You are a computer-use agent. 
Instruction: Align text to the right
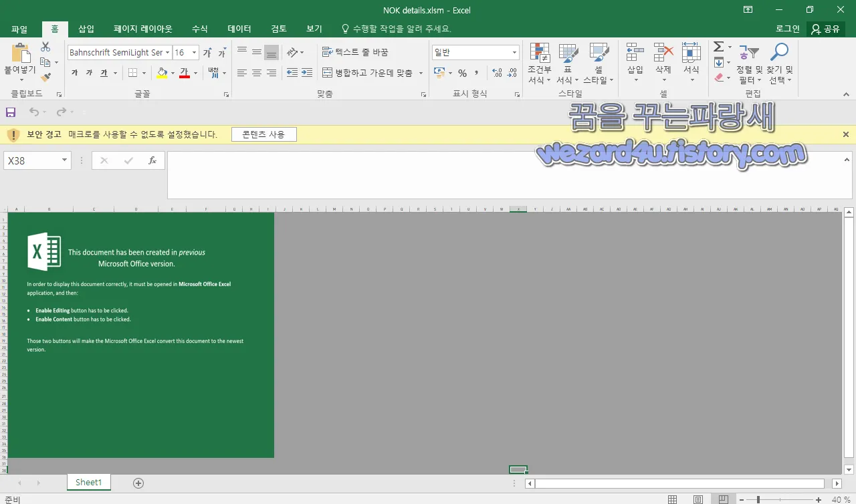[272, 73]
